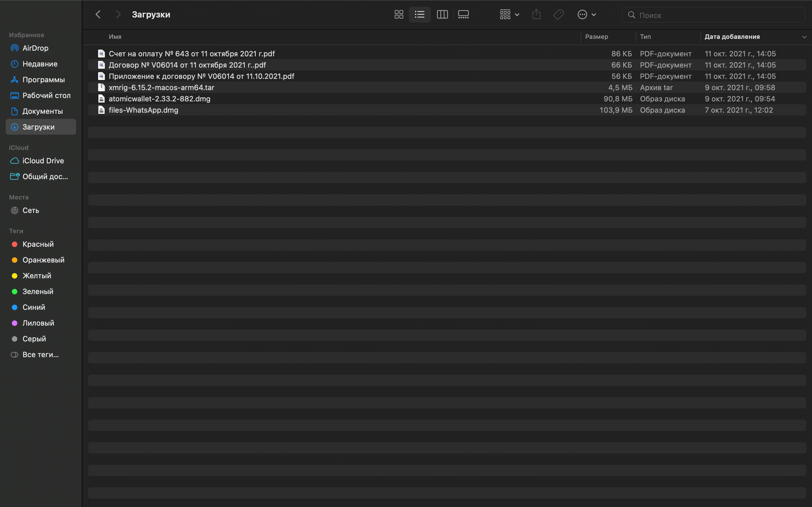This screenshot has height=507, width=812.
Task: Sort files by Размер column
Action: coord(596,37)
